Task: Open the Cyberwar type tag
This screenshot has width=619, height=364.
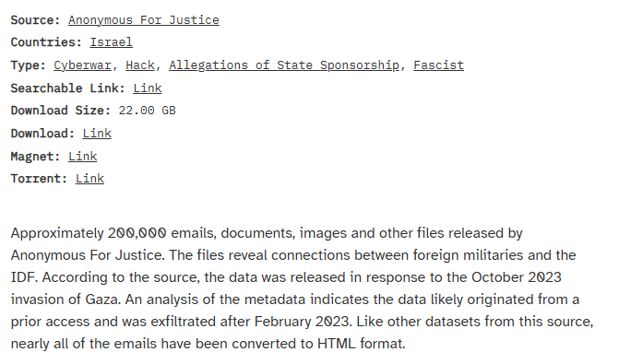Action: click(x=82, y=65)
